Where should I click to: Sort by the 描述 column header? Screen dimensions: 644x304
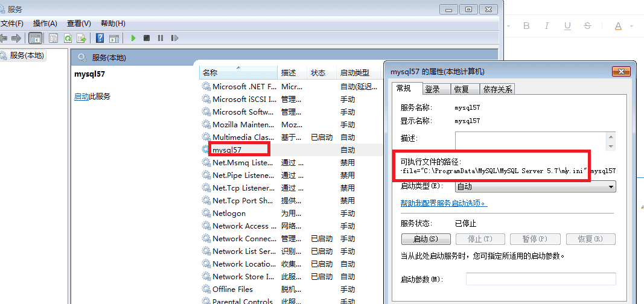click(x=292, y=72)
